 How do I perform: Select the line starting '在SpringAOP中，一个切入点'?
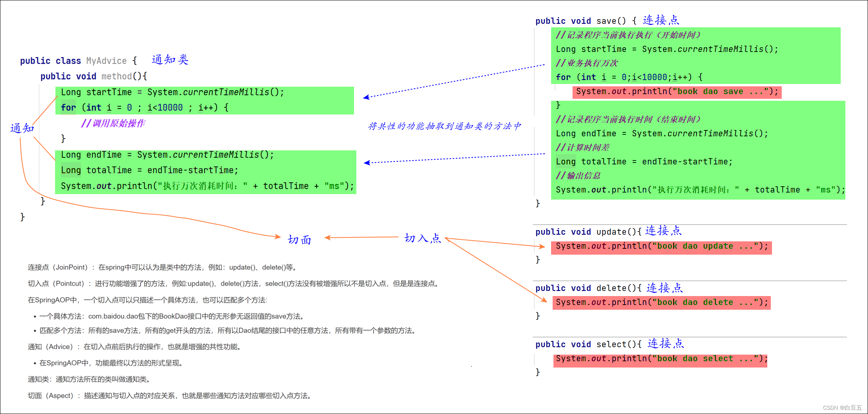(148, 300)
